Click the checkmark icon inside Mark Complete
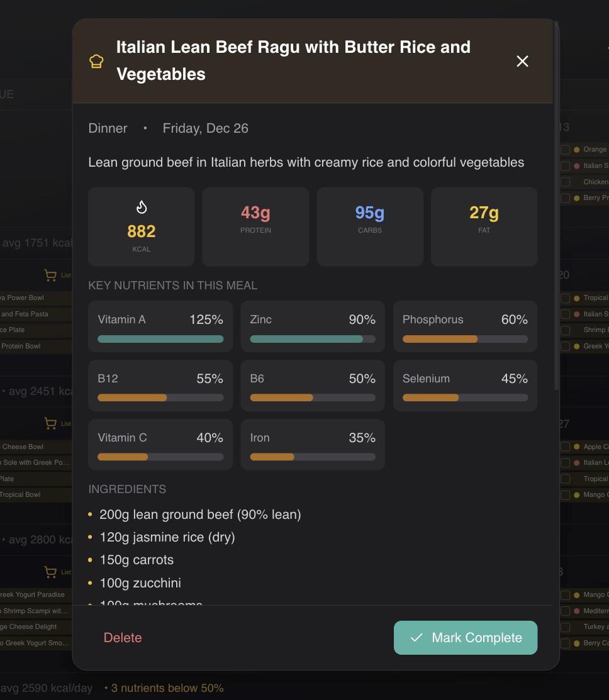The image size is (609, 700). pyautogui.click(x=416, y=637)
